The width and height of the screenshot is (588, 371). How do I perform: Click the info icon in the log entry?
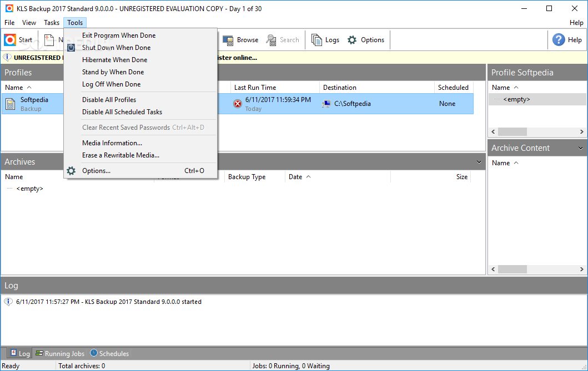(8, 302)
